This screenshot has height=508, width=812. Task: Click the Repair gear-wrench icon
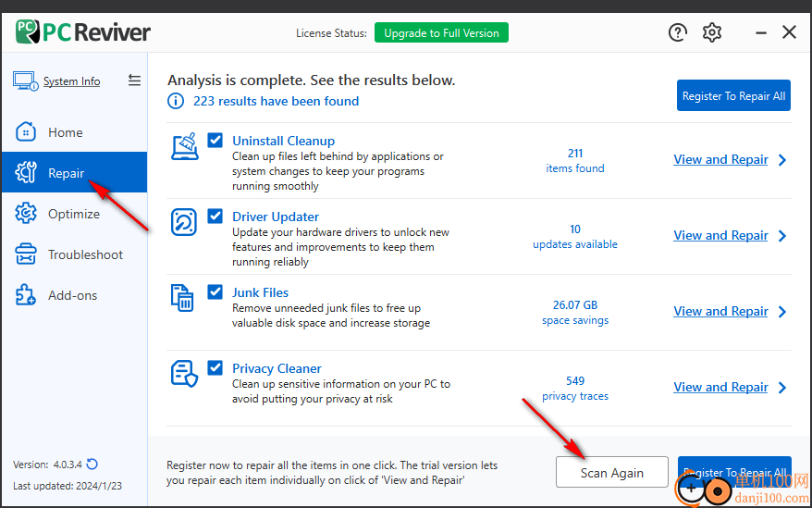coord(25,173)
